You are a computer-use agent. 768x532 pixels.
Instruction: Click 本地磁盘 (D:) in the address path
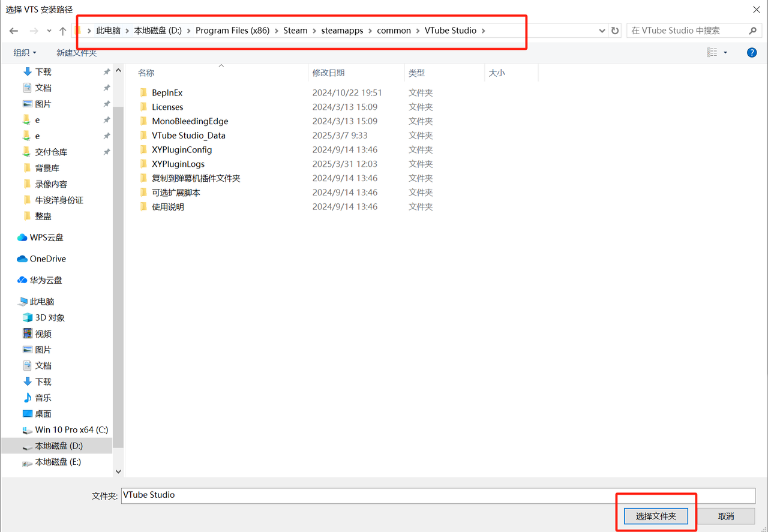click(x=158, y=31)
